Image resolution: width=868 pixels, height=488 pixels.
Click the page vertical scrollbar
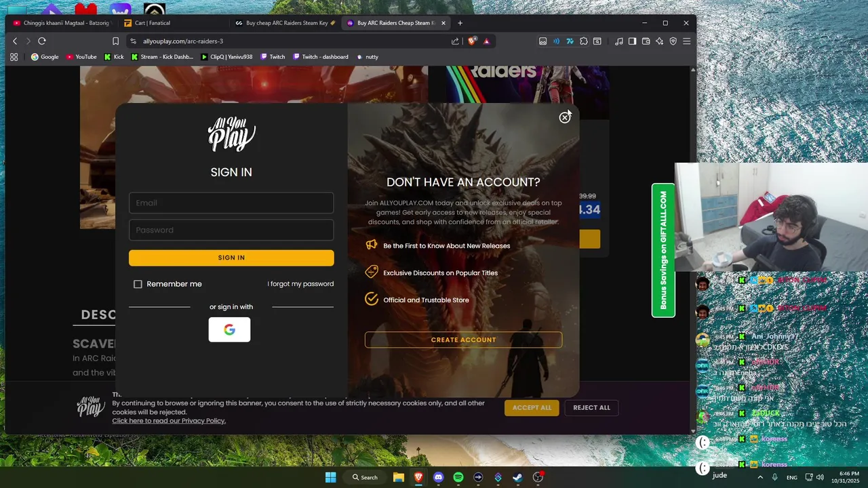(x=692, y=249)
